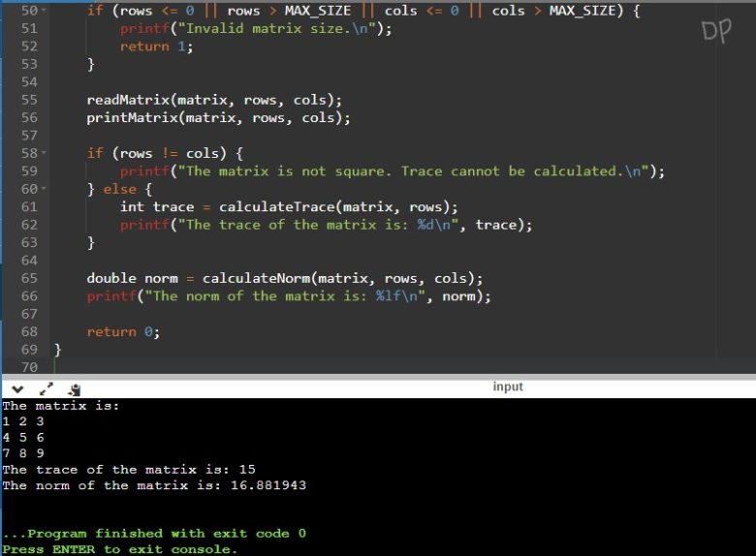Expand console to fullscreen with arrows icon

click(47, 388)
